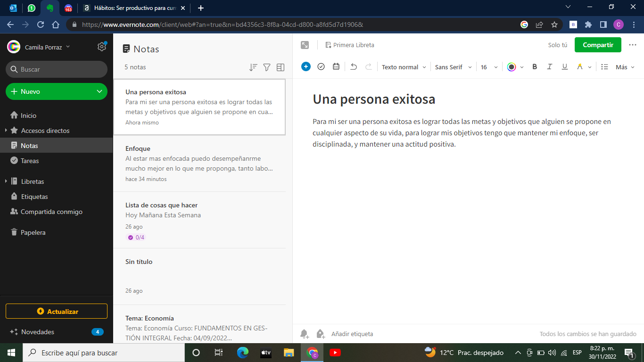Redo the last edit
The image size is (644, 362).
(x=369, y=67)
